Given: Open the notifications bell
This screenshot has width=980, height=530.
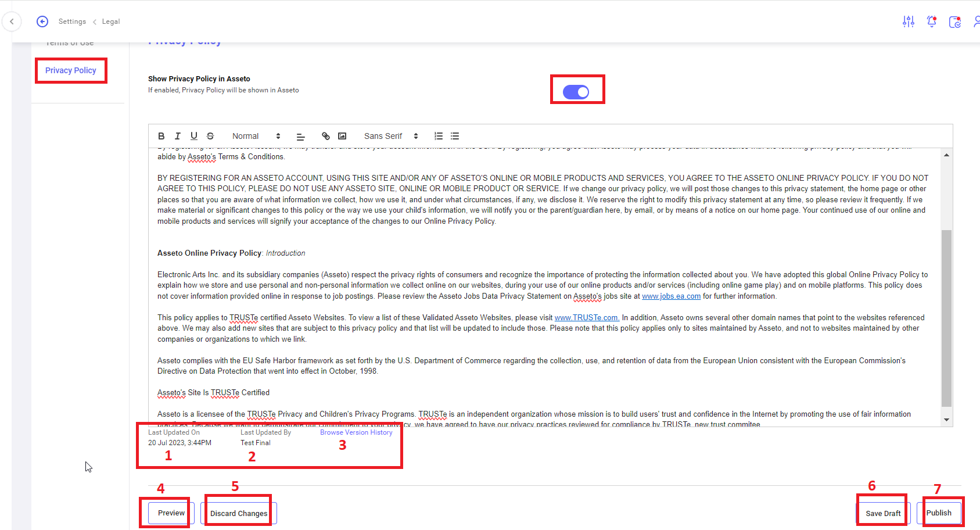Looking at the screenshot, I should [932, 22].
